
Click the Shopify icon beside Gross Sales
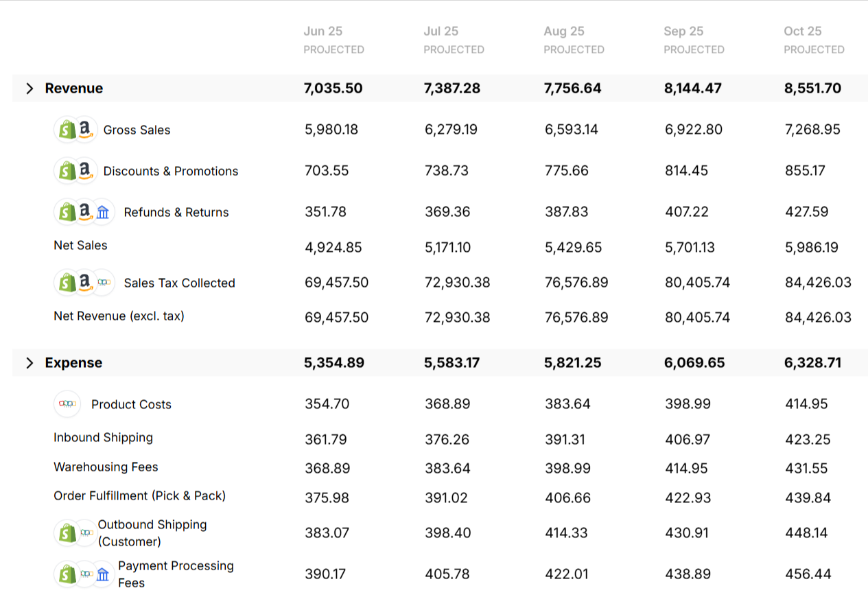[67, 130]
